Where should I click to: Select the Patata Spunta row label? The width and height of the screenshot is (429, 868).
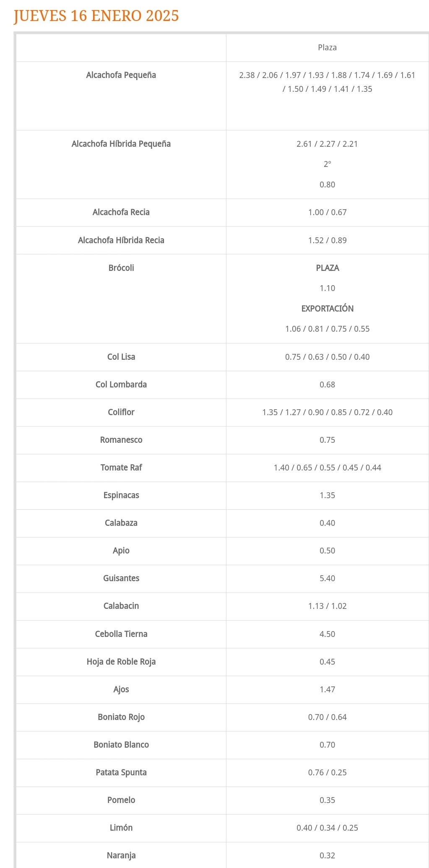[121, 772]
